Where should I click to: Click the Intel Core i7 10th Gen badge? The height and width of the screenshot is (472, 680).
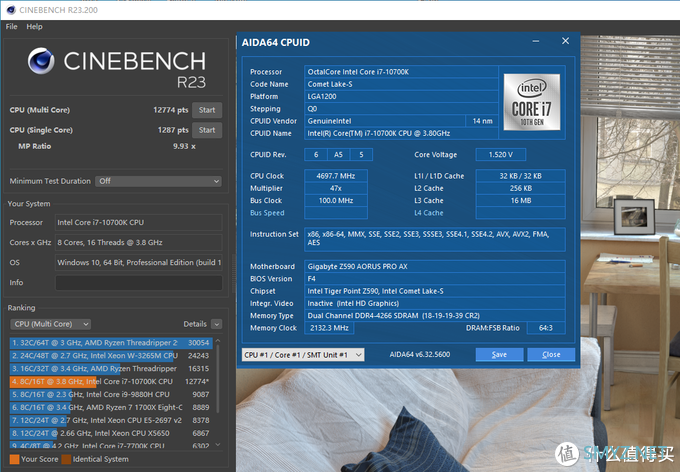(x=532, y=102)
